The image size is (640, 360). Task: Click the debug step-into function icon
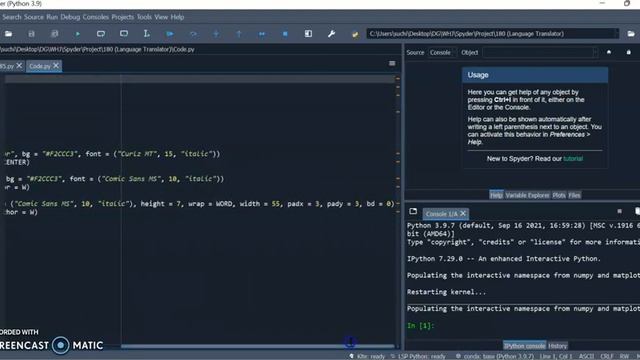click(216, 34)
